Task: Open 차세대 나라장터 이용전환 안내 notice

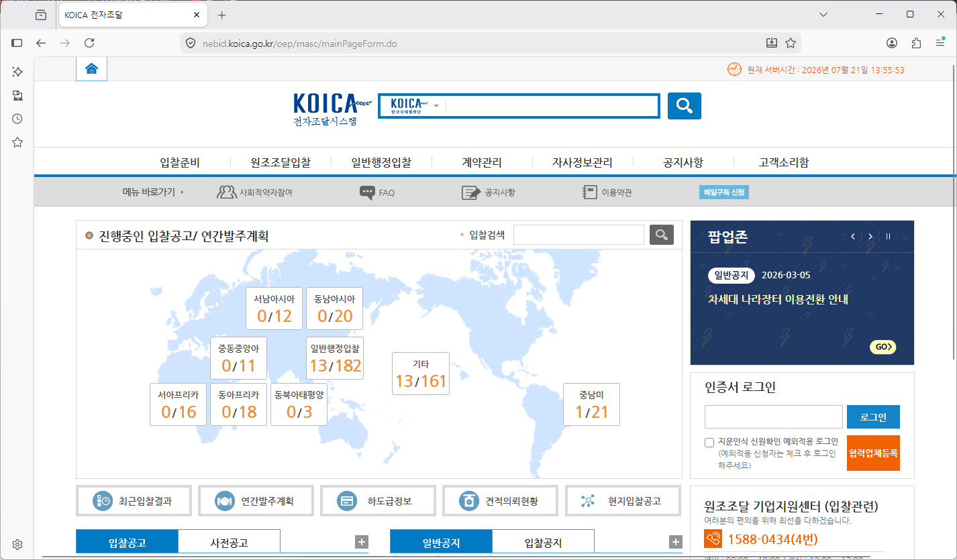Action: [778, 299]
